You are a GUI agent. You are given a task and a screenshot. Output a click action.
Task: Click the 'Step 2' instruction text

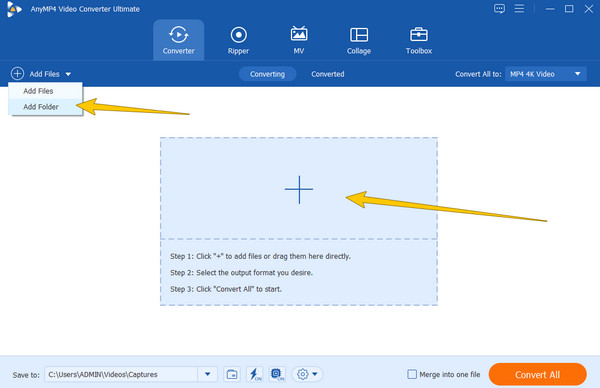(241, 273)
